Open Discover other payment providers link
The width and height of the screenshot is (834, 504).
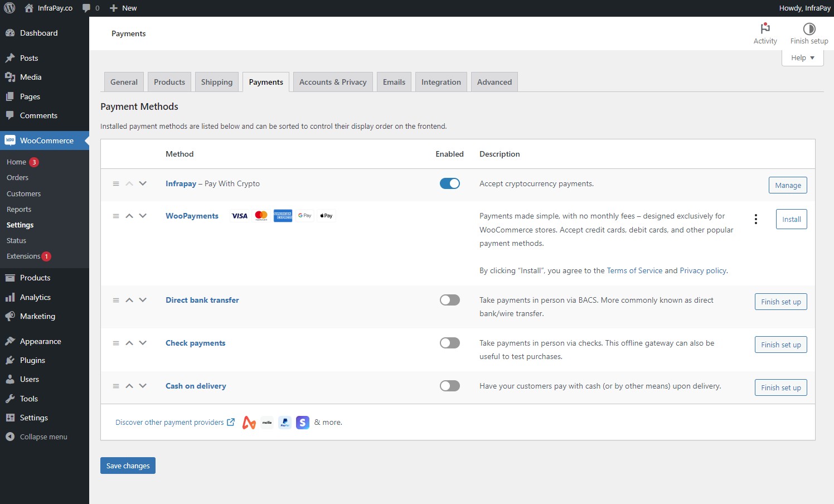tap(174, 422)
